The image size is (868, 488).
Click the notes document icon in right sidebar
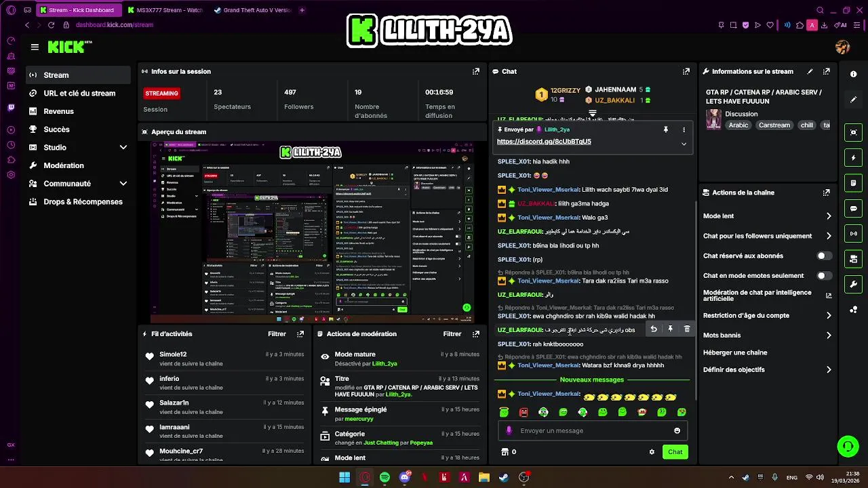click(x=854, y=183)
